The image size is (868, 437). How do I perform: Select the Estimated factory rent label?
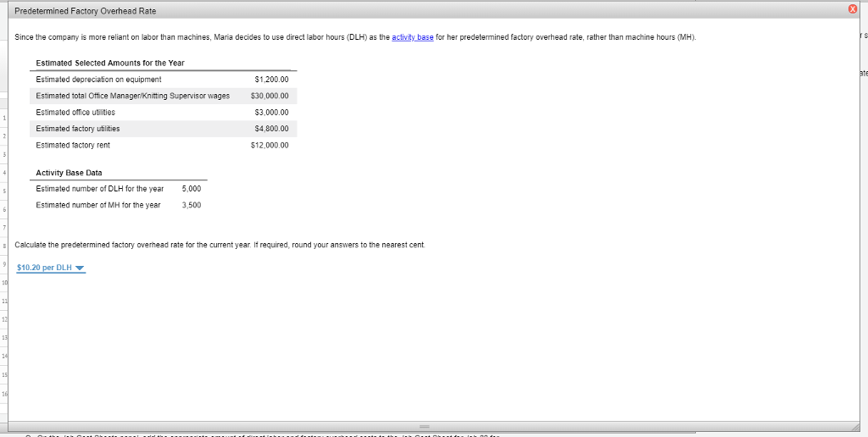[x=73, y=145]
